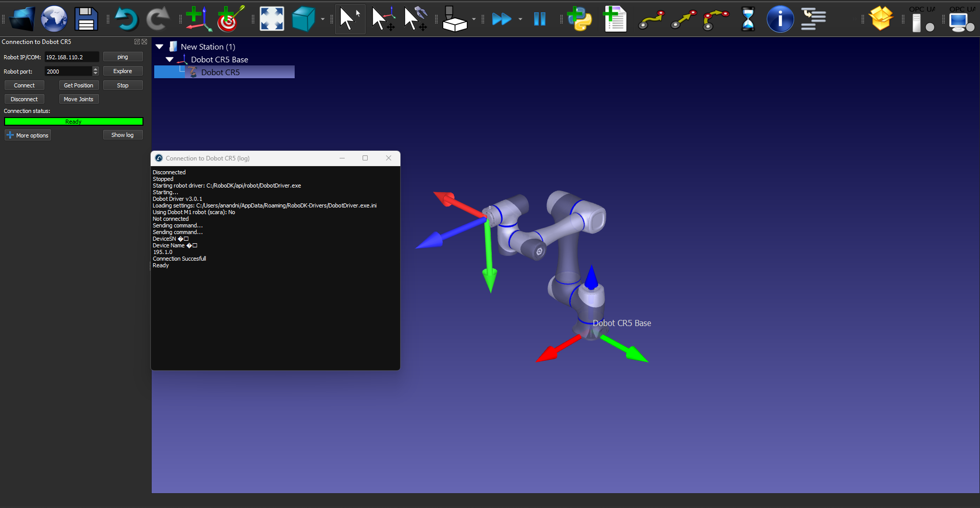980x508 pixels.
Task: Collapse the New Station (1) tree node
Action: [159, 47]
